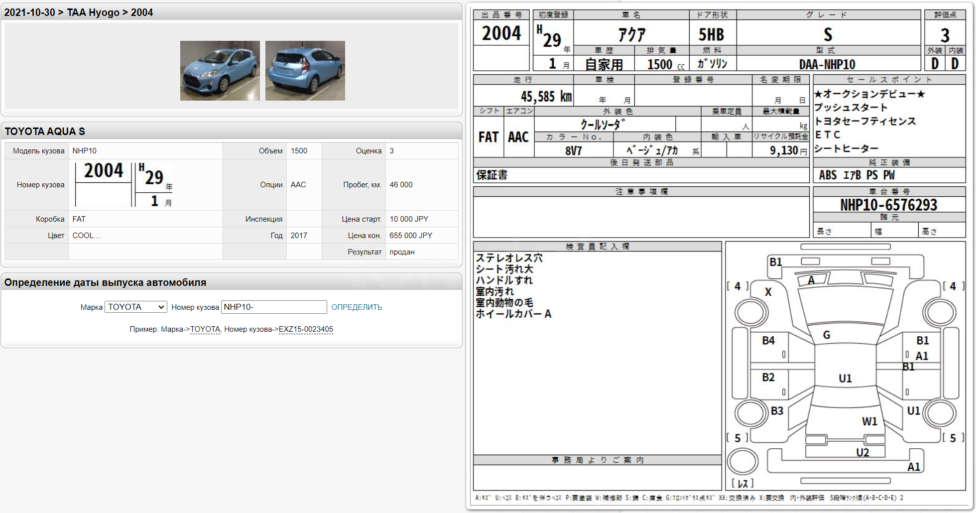Click the ホイールカバー A inspector note

(x=513, y=314)
